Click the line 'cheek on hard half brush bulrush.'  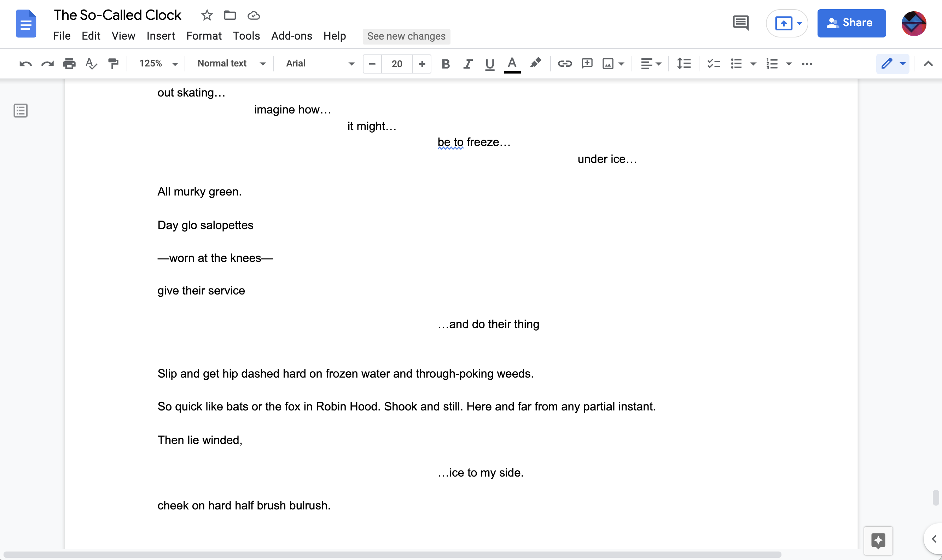click(x=244, y=506)
